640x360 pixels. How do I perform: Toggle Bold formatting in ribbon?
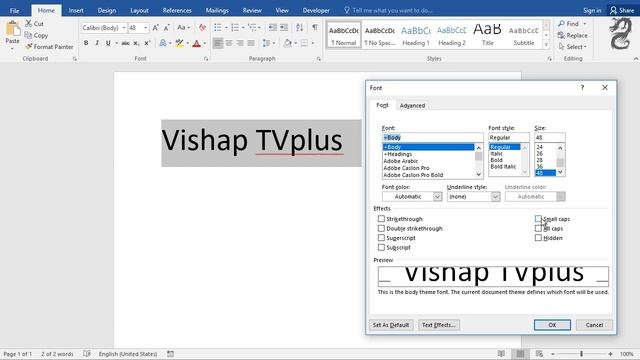tap(86, 43)
